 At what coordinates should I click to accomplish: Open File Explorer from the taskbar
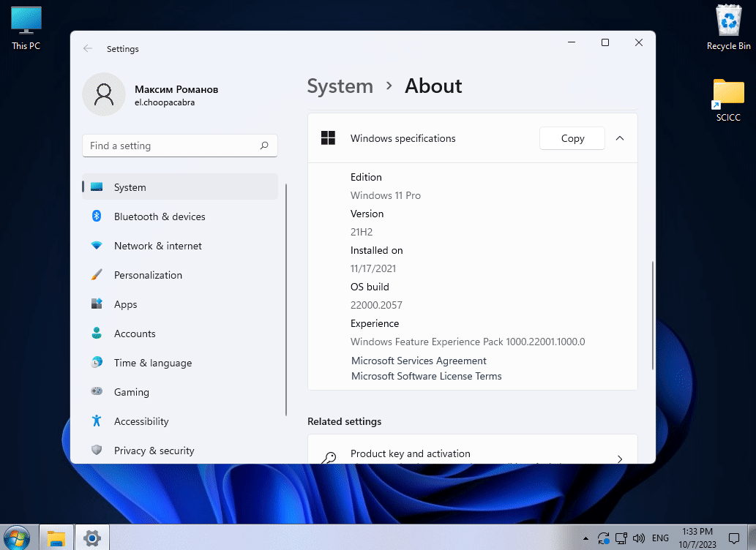(56, 538)
